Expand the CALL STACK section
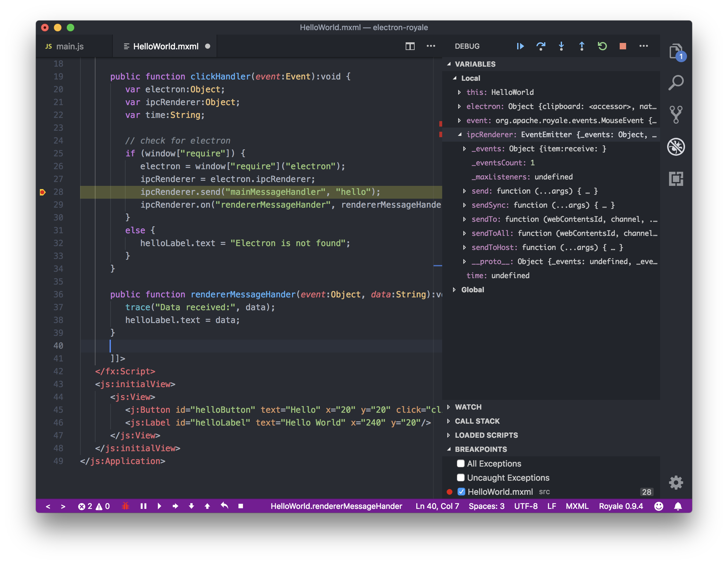The image size is (728, 564). tap(449, 421)
